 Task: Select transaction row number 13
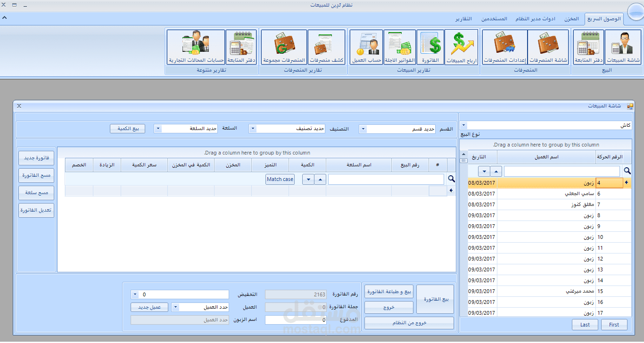[x=550, y=269]
